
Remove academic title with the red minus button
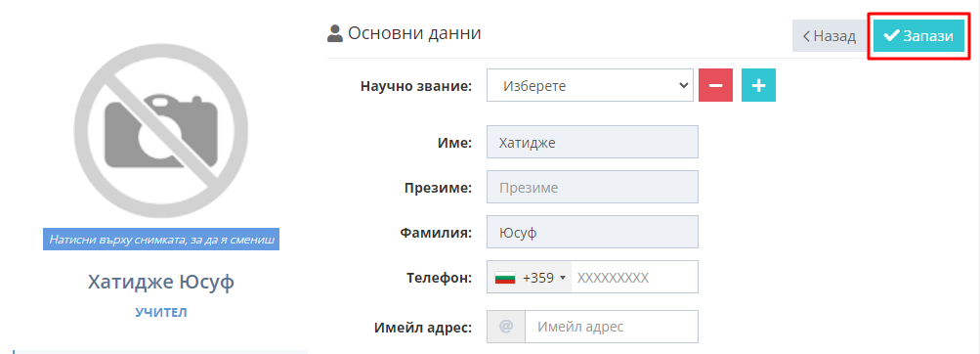tap(715, 85)
